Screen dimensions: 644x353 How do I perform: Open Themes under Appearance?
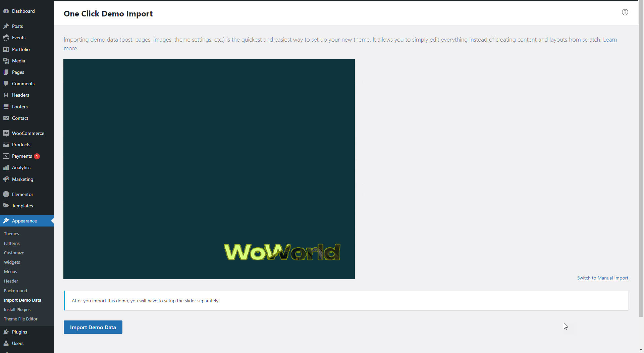(11, 234)
